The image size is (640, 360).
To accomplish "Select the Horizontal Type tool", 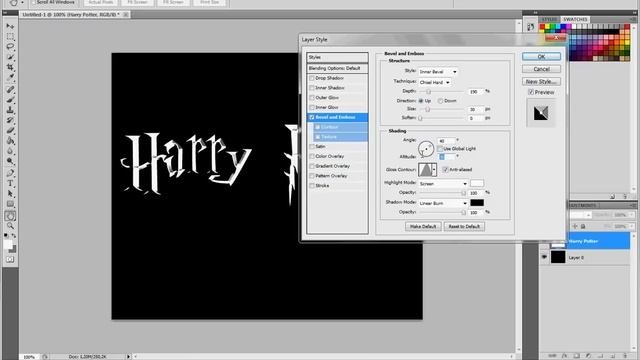I will (10, 184).
